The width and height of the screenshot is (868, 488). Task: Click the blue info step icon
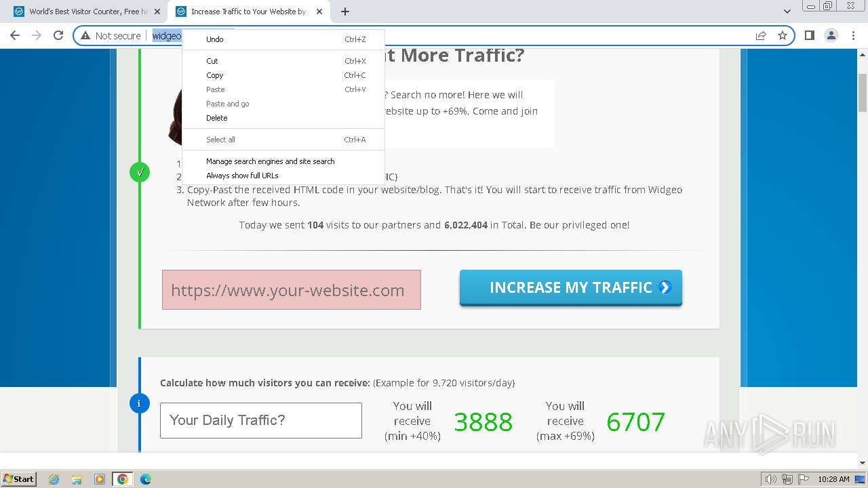(x=139, y=404)
